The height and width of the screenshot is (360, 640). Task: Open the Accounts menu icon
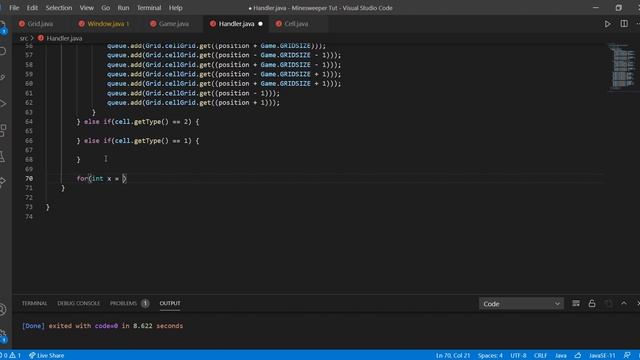coord(3,310)
